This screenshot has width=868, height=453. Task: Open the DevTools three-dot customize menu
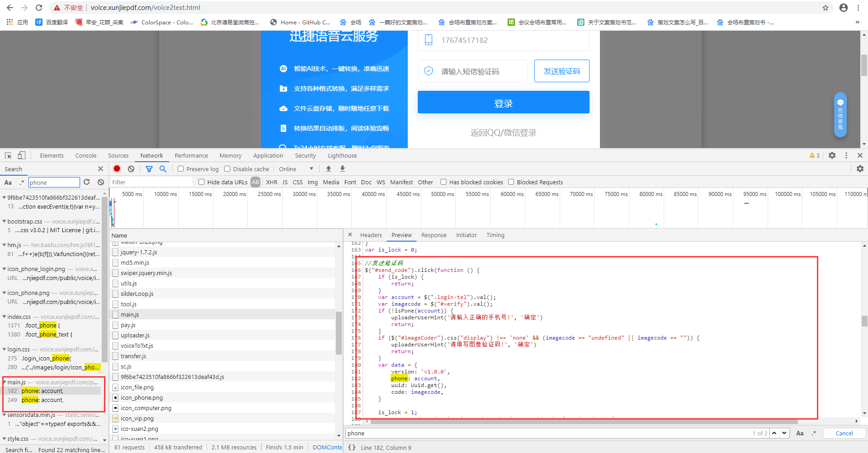point(846,155)
